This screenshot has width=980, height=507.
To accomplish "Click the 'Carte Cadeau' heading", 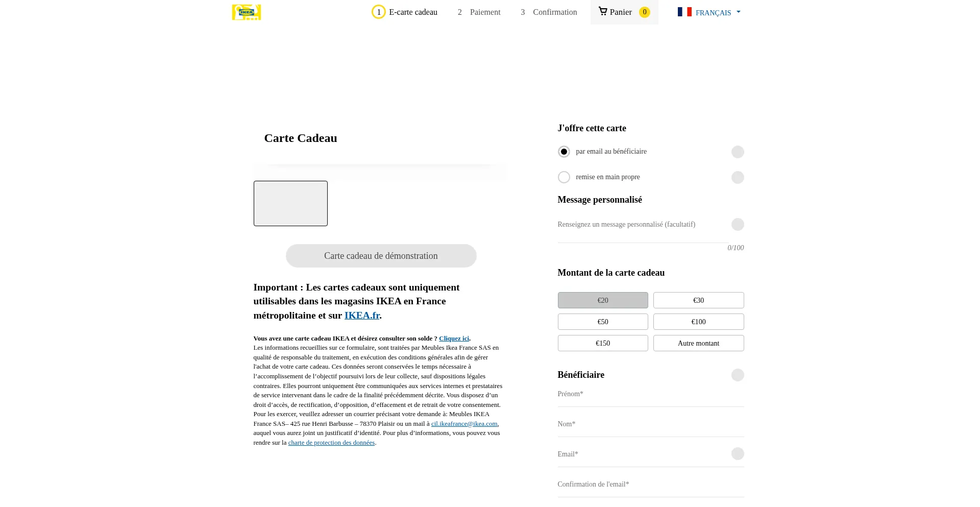I will (301, 138).
